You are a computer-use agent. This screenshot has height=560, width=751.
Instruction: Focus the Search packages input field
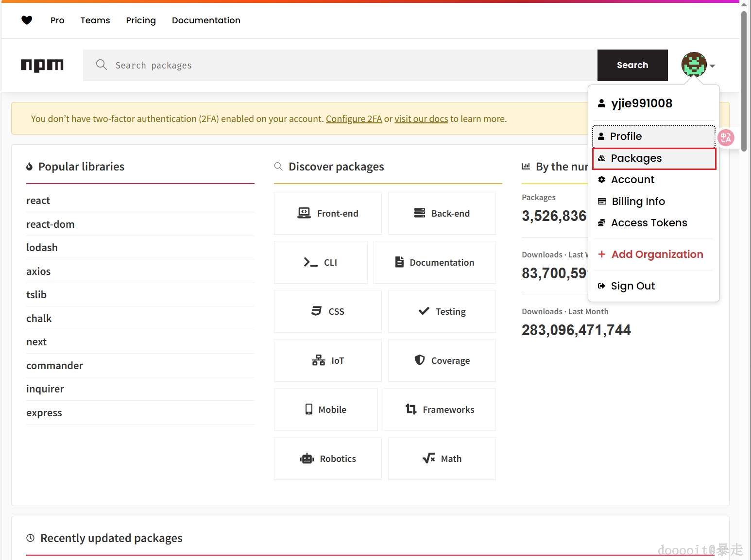(340, 65)
